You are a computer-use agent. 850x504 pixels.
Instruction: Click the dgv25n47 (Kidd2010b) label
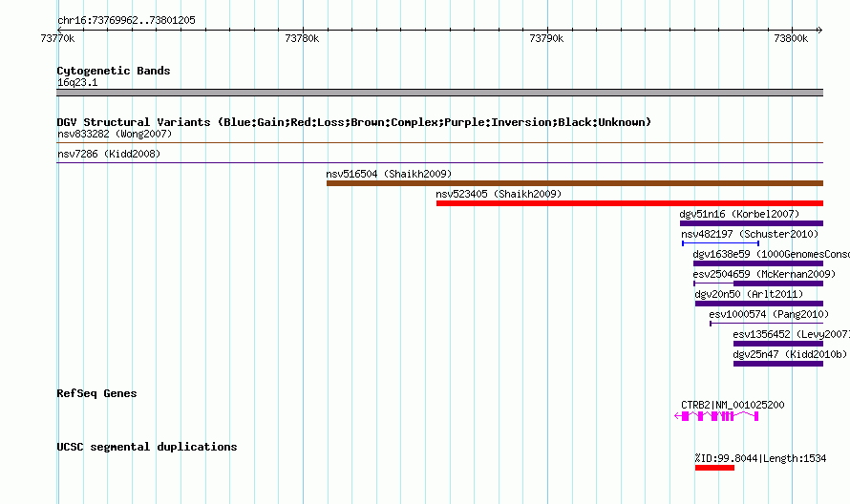(x=790, y=354)
